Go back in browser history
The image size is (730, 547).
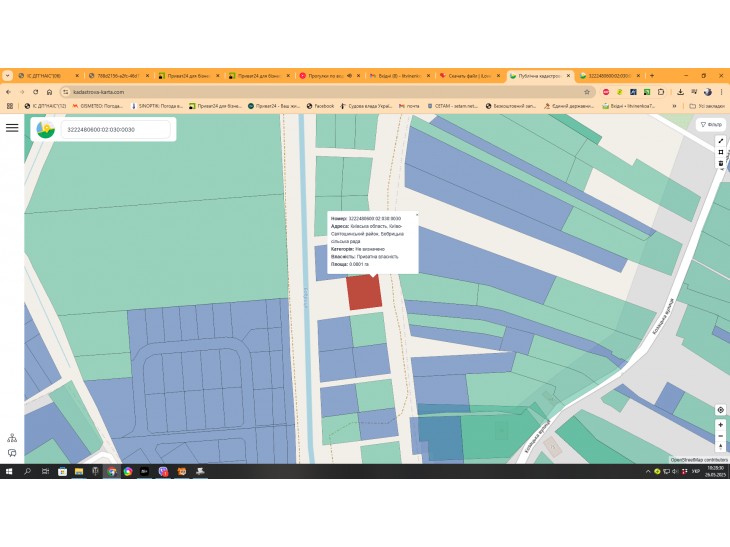coord(8,92)
